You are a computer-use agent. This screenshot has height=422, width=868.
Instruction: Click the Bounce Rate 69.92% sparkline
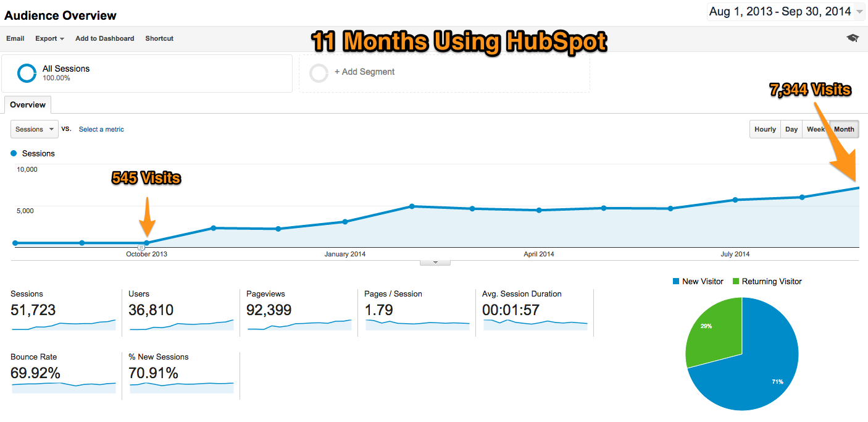coord(63,387)
